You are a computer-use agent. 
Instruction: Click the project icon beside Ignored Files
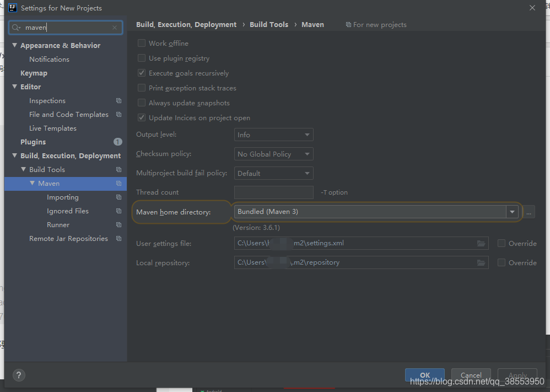[x=118, y=211]
